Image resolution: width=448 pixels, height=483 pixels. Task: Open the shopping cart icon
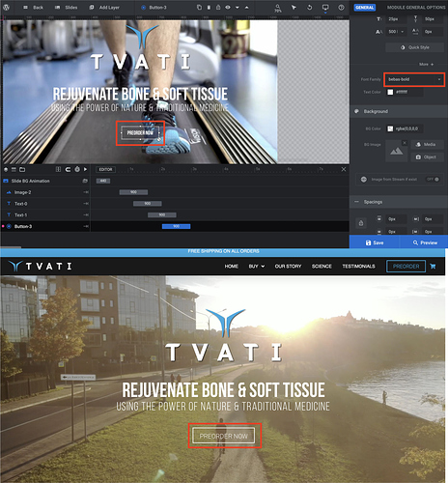[x=433, y=267]
